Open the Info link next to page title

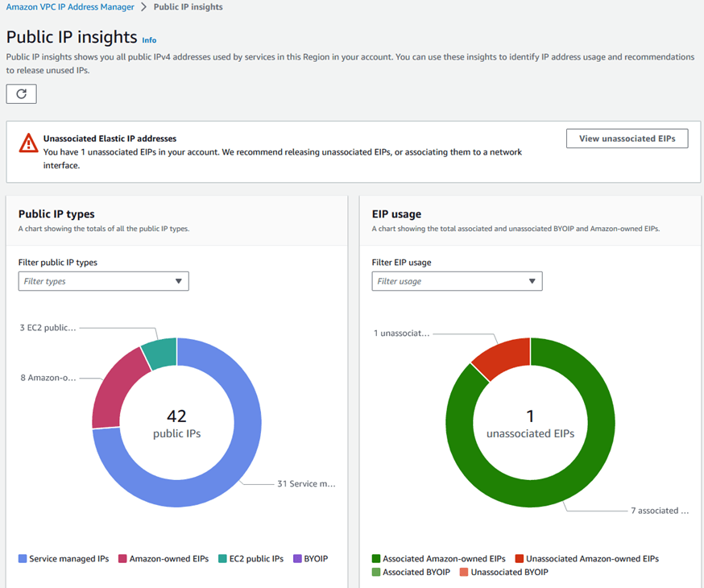[149, 39]
